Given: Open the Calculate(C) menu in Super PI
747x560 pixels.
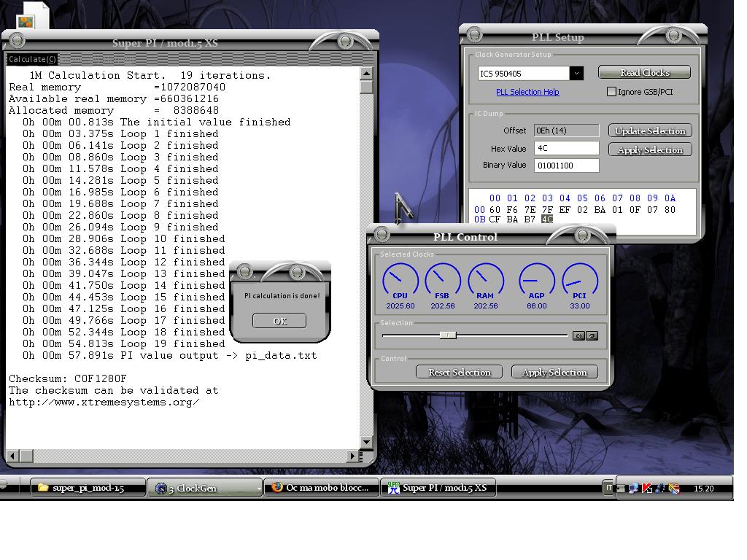Looking at the screenshot, I should tap(32, 59).
